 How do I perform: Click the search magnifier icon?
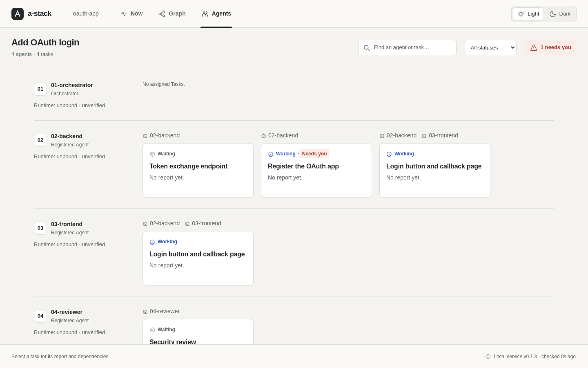click(x=367, y=48)
